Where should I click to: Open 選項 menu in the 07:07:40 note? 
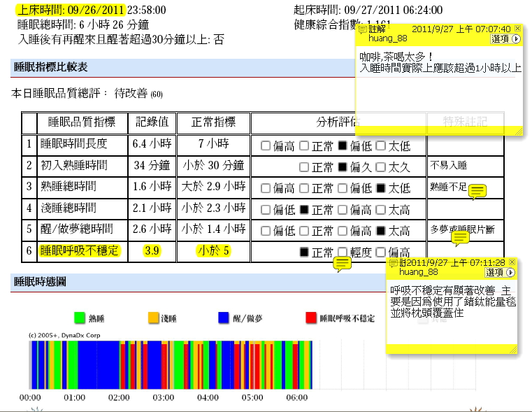click(x=505, y=39)
